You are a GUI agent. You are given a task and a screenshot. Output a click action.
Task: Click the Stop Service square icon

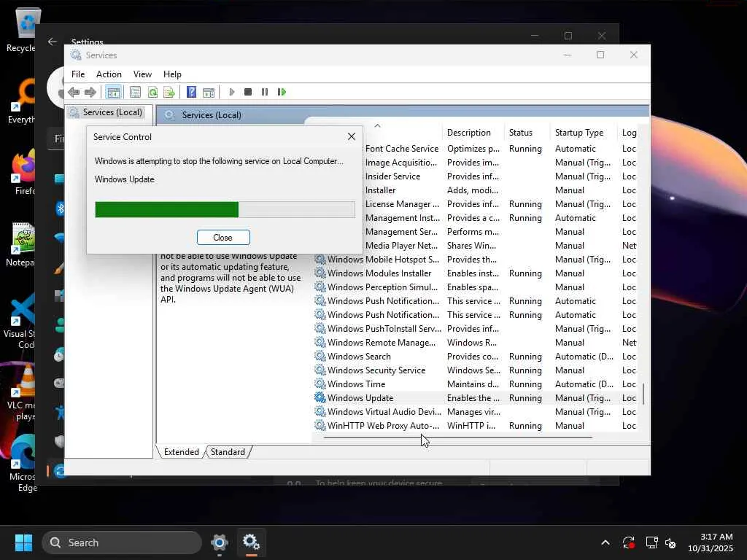coord(248,92)
